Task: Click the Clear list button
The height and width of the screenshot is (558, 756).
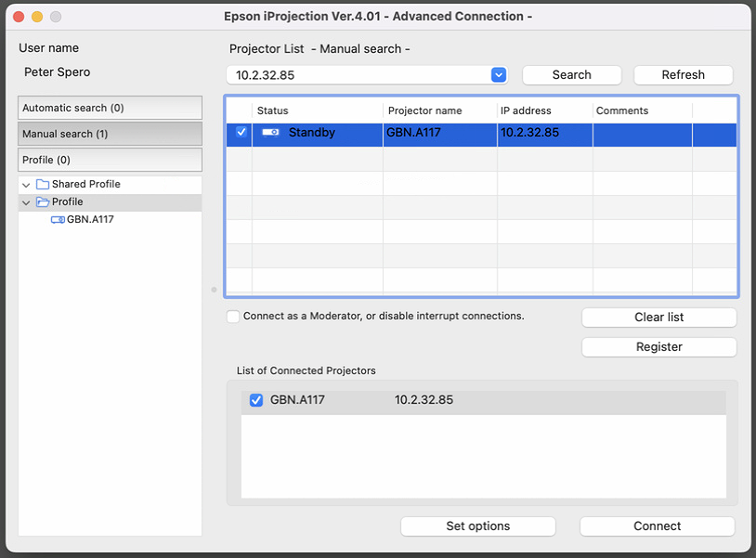Action: click(659, 318)
